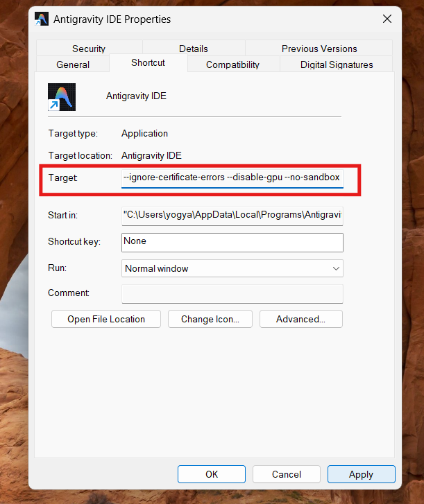Open the Compatibility tab
424x504 pixels.
click(232, 64)
